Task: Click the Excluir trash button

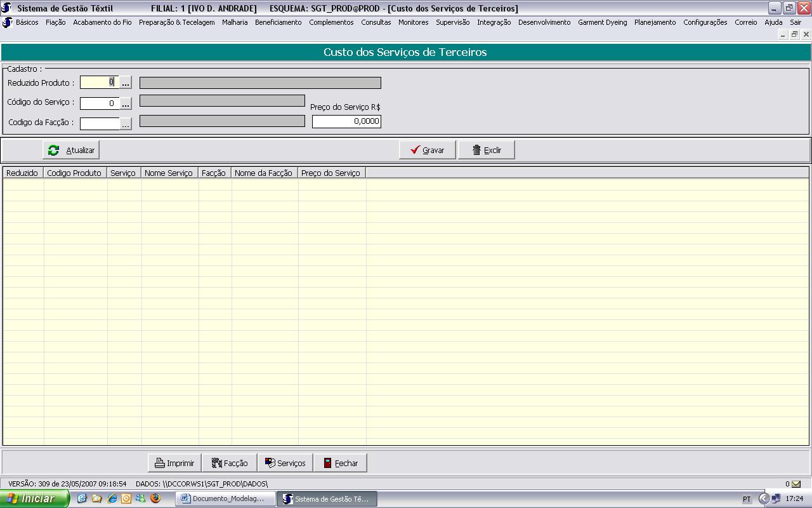Action: point(486,150)
